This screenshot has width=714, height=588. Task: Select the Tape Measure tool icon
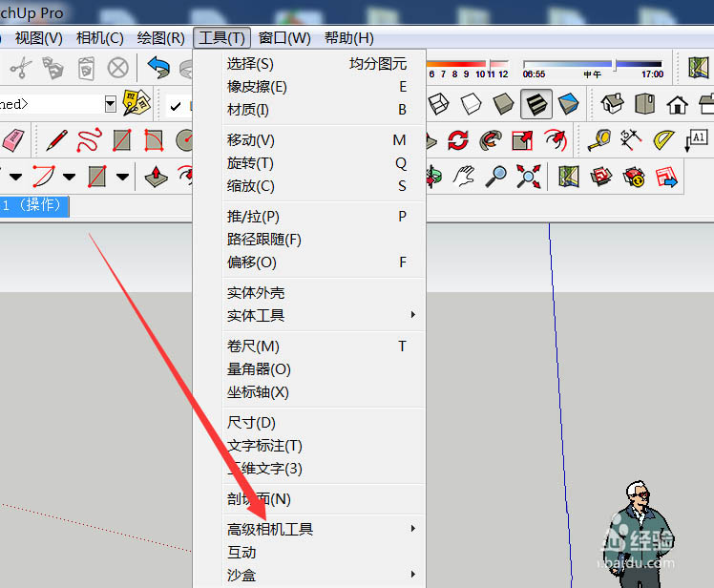click(599, 139)
